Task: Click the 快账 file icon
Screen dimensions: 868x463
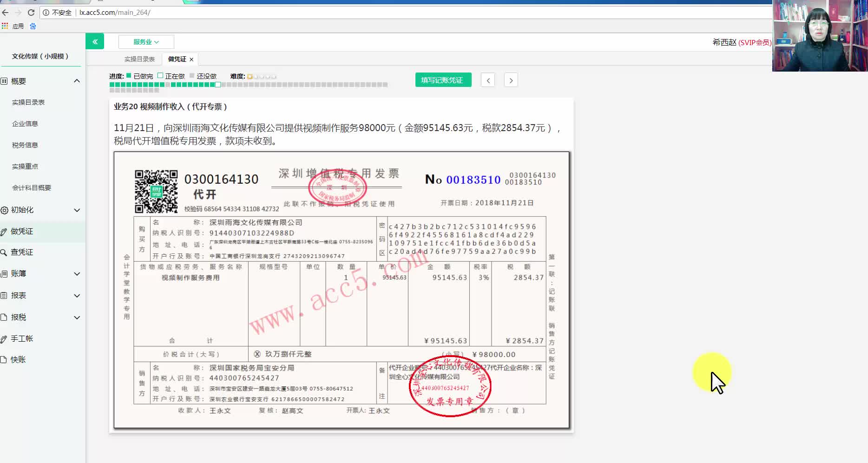Action: tap(4, 359)
